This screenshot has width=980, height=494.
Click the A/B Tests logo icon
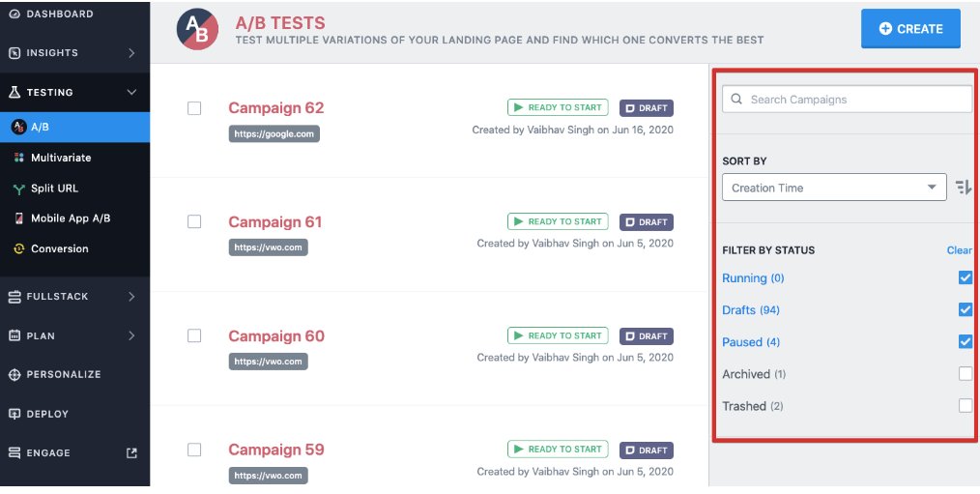point(197,29)
